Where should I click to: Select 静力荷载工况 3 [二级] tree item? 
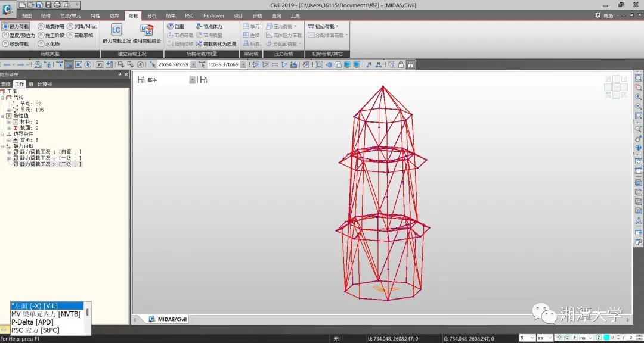50,164
